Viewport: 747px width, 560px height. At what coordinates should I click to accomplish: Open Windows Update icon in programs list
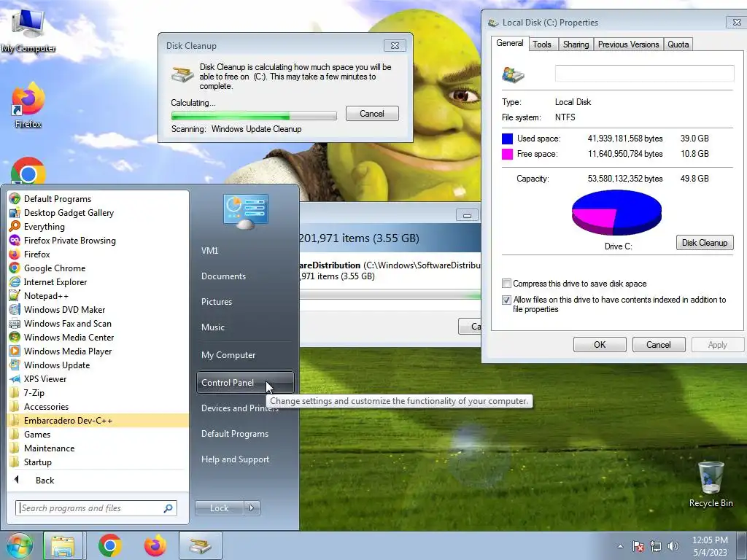(x=15, y=365)
